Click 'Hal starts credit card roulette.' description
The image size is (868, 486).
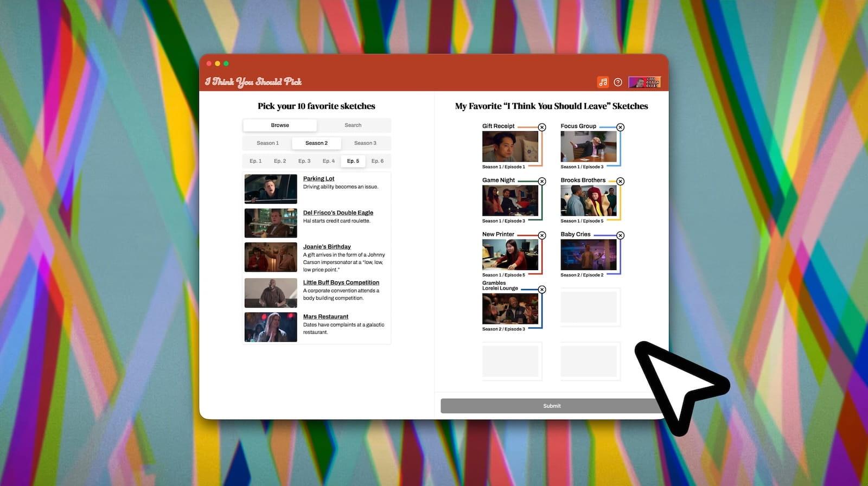click(337, 221)
